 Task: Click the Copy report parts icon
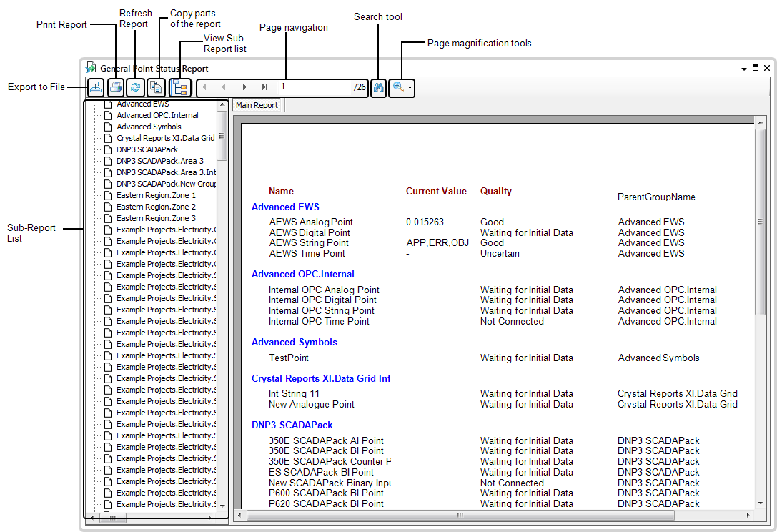(x=156, y=87)
